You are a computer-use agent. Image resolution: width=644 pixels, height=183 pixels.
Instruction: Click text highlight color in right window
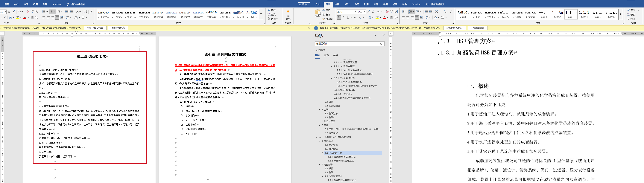pos(377,18)
